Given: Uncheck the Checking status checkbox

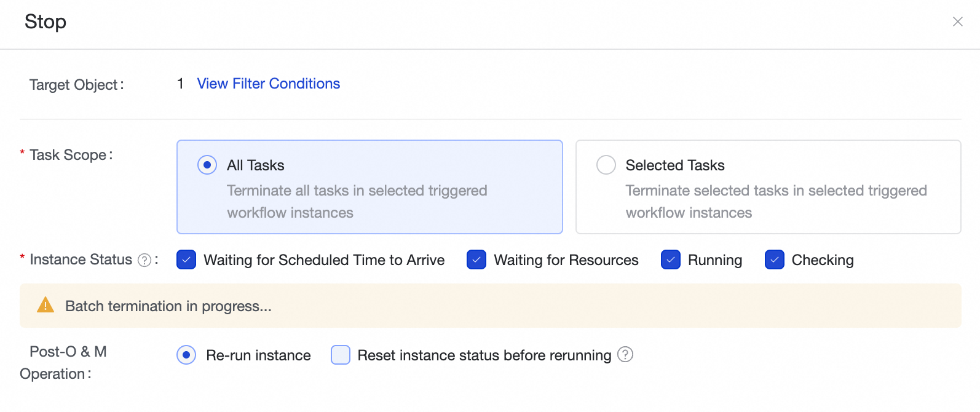Looking at the screenshot, I should [x=775, y=260].
